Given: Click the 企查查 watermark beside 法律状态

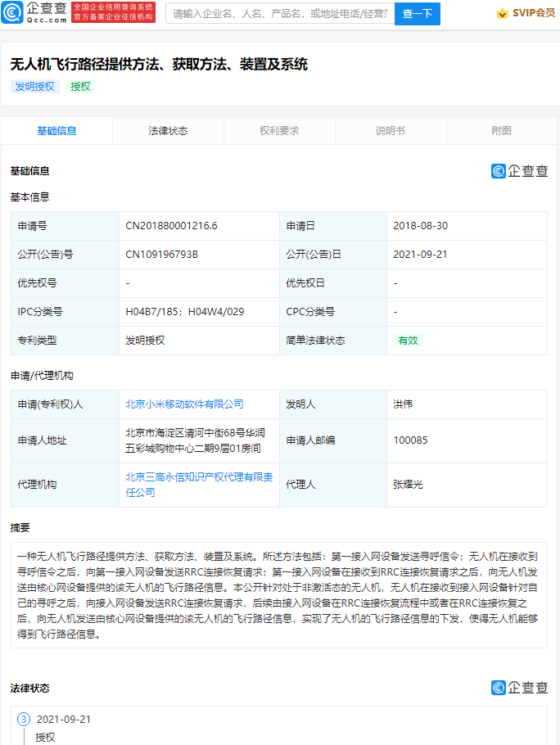Looking at the screenshot, I should click(519, 687).
